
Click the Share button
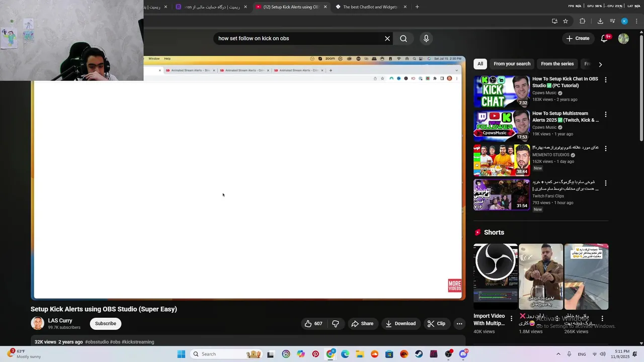pos(362,323)
